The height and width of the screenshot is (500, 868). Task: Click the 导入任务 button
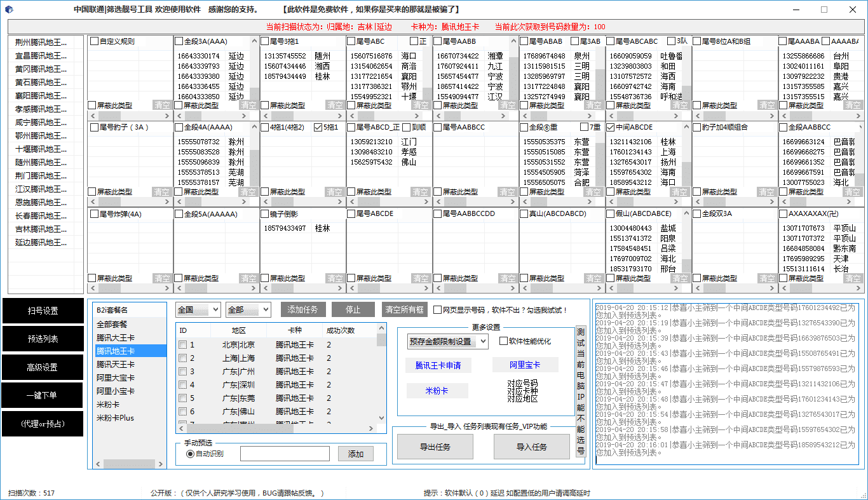click(x=532, y=447)
